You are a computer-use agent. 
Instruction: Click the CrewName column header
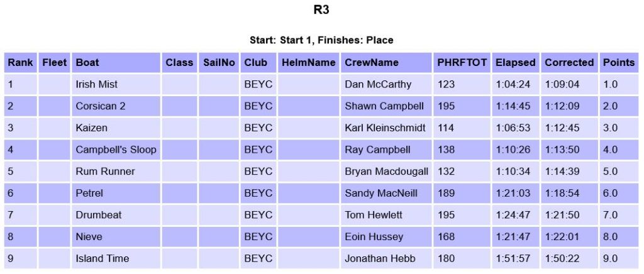click(x=372, y=63)
